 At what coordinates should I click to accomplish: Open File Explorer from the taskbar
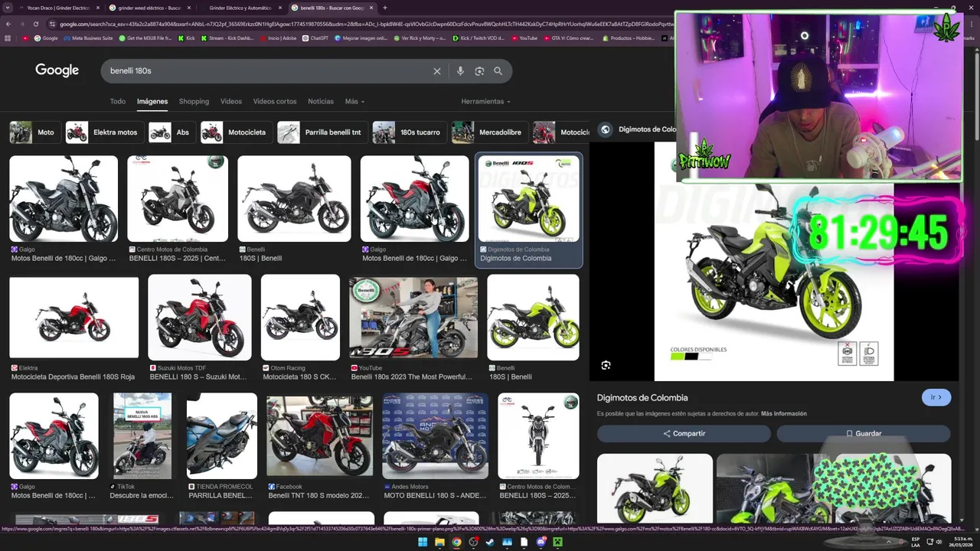click(x=439, y=543)
